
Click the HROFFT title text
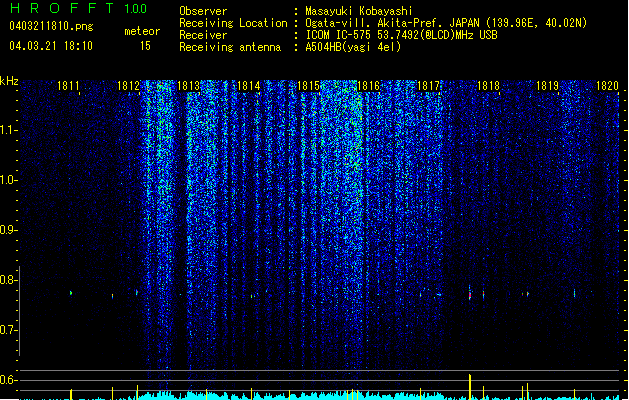pos(62,8)
